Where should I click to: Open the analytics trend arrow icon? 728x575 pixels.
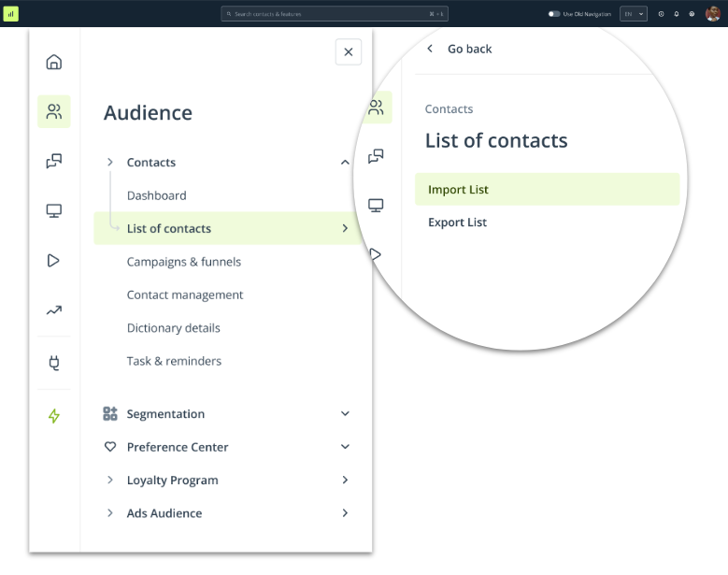tap(54, 310)
